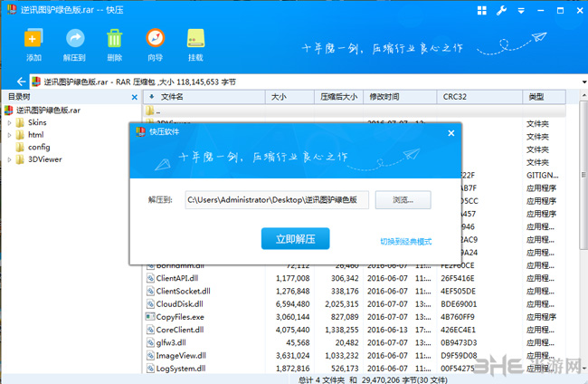The width and height of the screenshot is (588, 384).
Task: Expand the Skins folder in tree
Action: (9, 123)
